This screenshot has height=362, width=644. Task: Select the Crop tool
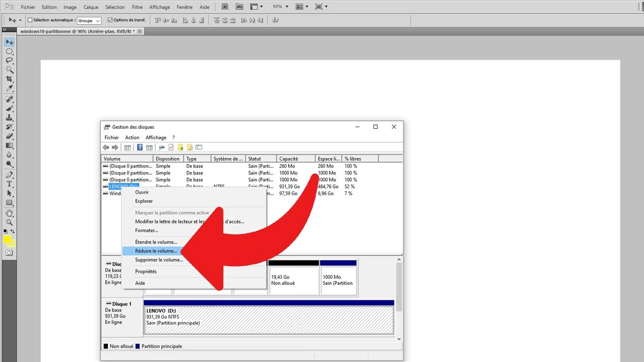tap(9, 79)
